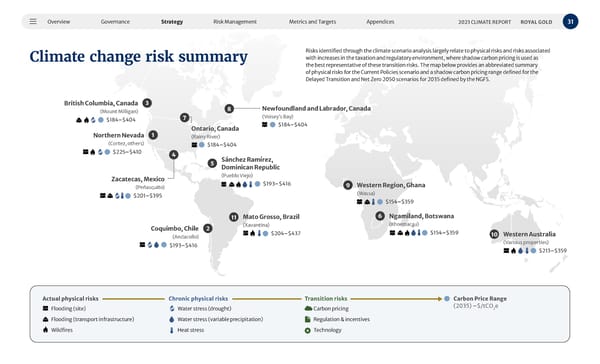
Task: Click map marker 2 for Coquimbo, Chile
Action: coord(207,229)
